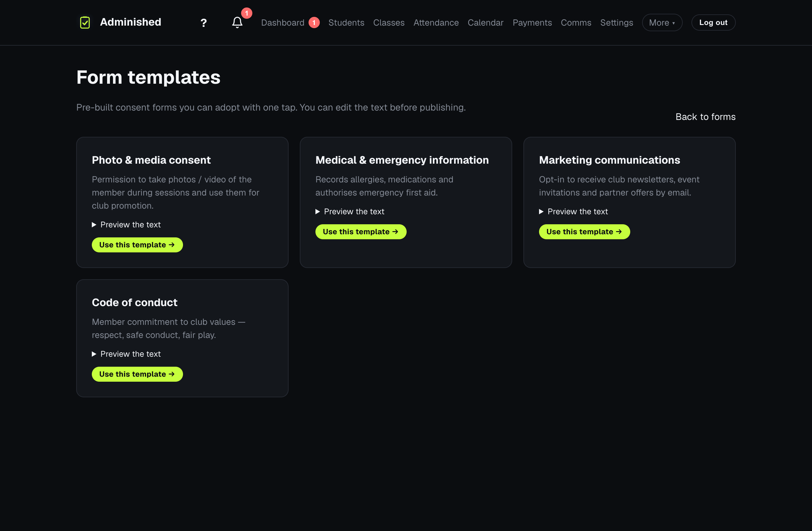The height and width of the screenshot is (531, 812).
Task: Click the Code of conduct heading
Action: tap(134, 302)
